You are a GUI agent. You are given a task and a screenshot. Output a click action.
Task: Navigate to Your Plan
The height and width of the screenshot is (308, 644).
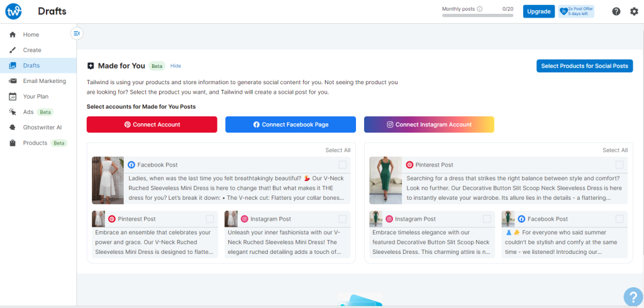tap(38, 97)
